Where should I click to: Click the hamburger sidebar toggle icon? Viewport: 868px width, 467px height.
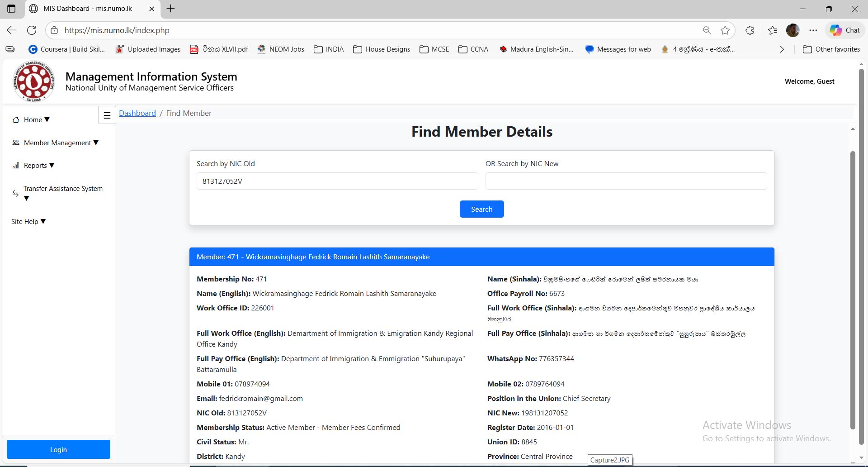[x=107, y=115]
